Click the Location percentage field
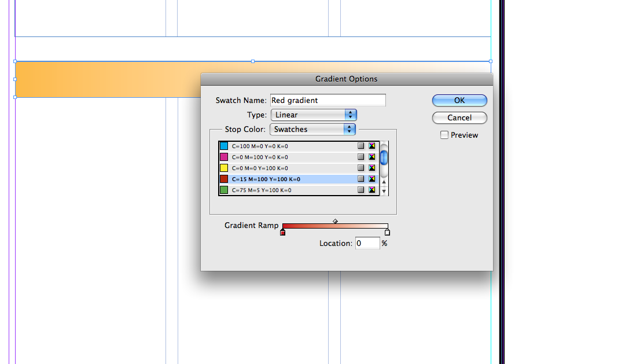 [367, 244]
